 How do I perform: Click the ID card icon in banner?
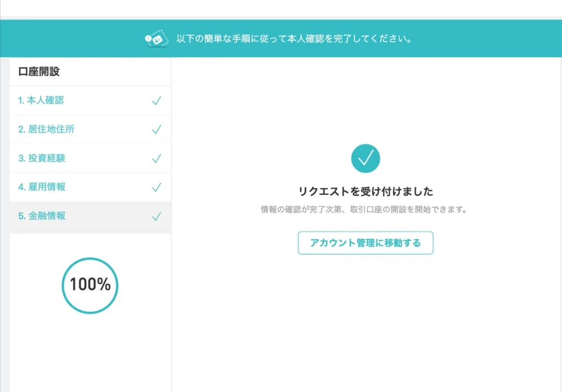[158, 39]
